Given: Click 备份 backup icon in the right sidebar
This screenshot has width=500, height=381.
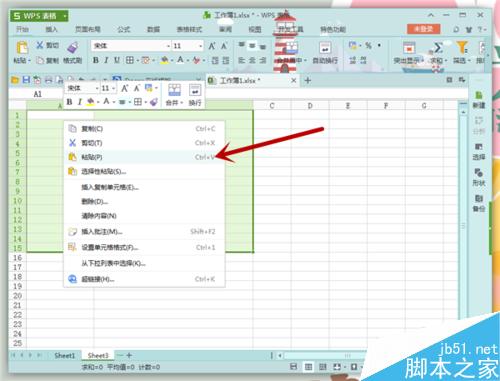Looking at the screenshot, I should 479,199.
